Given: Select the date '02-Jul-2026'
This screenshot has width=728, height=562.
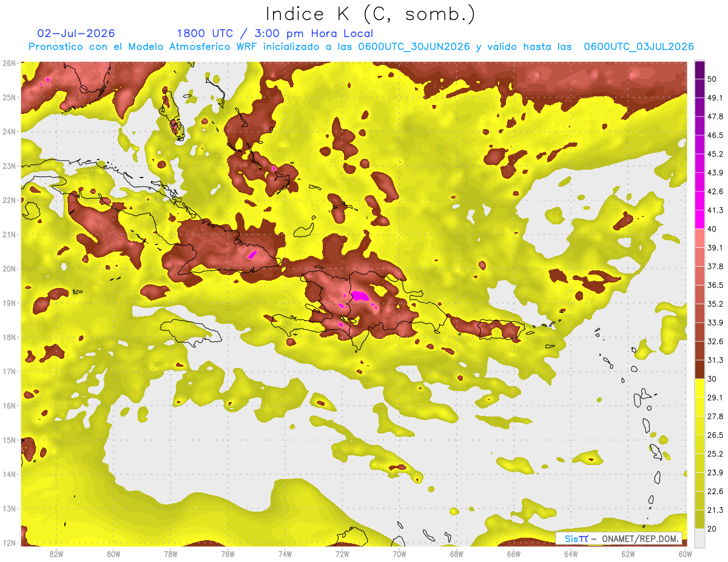Looking at the screenshot, I should (76, 33).
